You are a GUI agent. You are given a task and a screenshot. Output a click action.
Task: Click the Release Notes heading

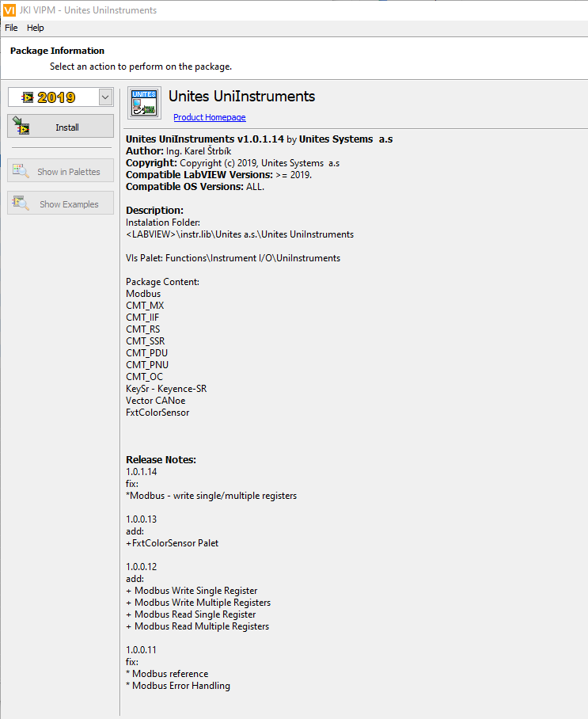(x=161, y=459)
